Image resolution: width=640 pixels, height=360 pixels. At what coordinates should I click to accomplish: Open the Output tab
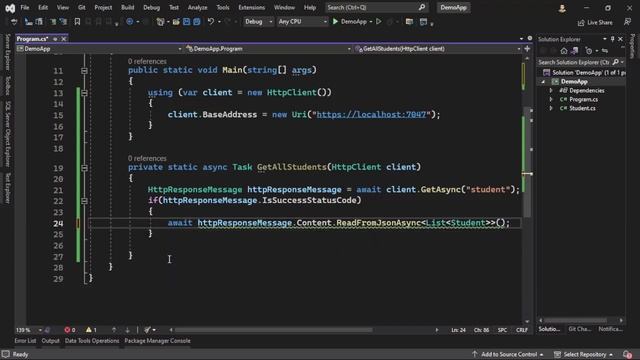coord(51,341)
